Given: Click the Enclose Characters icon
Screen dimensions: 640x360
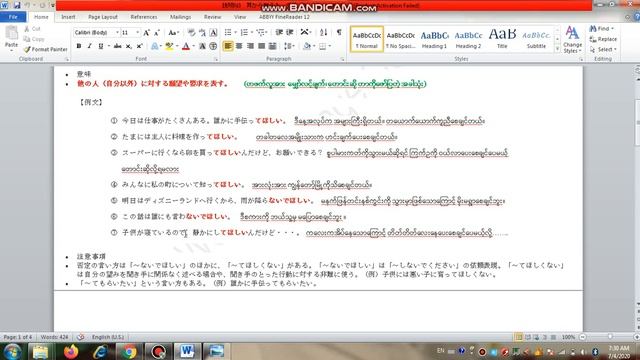Looking at the screenshot, I should click(213, 46).
